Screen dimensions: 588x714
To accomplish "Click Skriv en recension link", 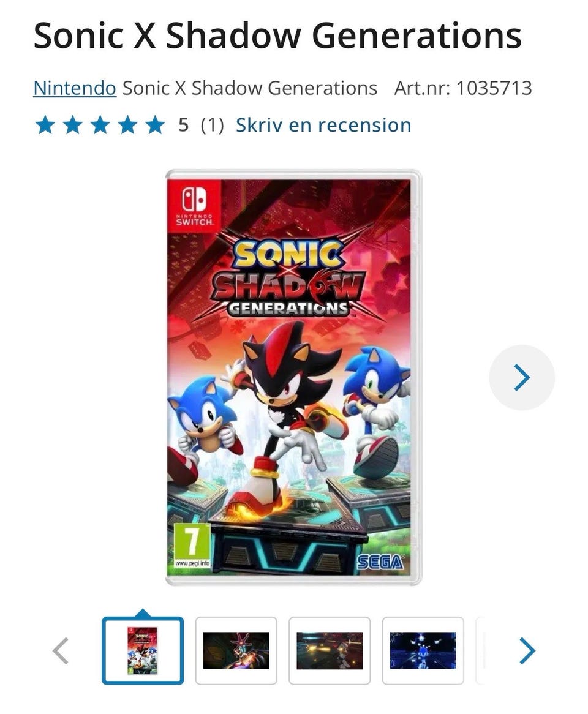I will tap(323, 125).
